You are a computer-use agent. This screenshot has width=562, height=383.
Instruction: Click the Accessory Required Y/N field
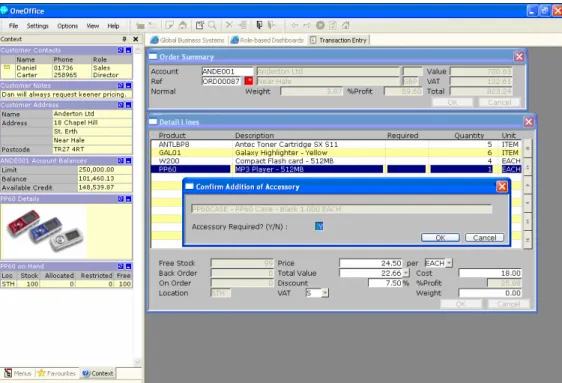(x=319, y=226)
